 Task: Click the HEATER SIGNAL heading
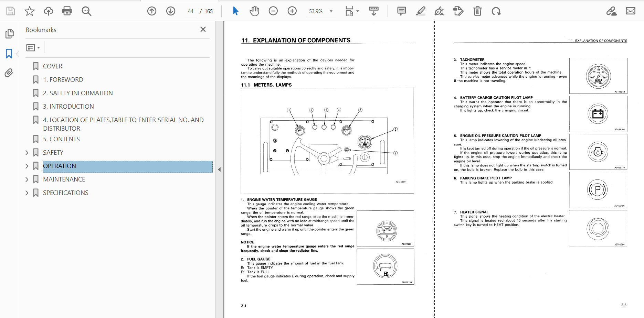pyautogui.click(x=474, y=212)
